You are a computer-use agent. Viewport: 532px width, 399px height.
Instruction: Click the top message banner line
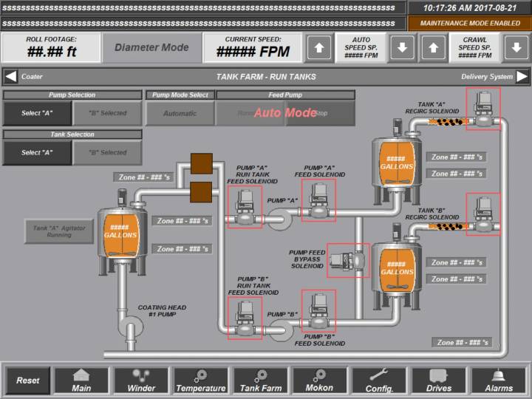(203, 8)
